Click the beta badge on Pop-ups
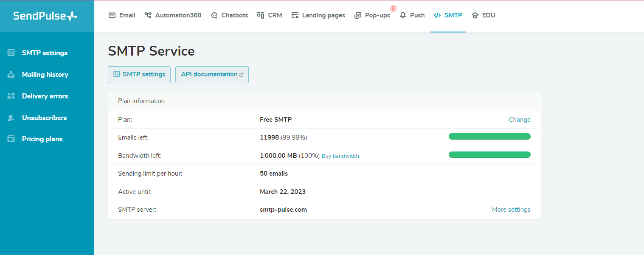 (x=393, y=8)
